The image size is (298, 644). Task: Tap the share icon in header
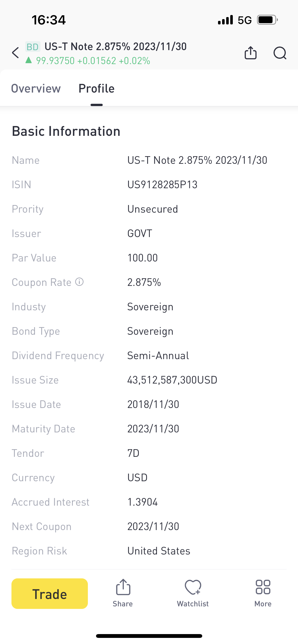250,53
